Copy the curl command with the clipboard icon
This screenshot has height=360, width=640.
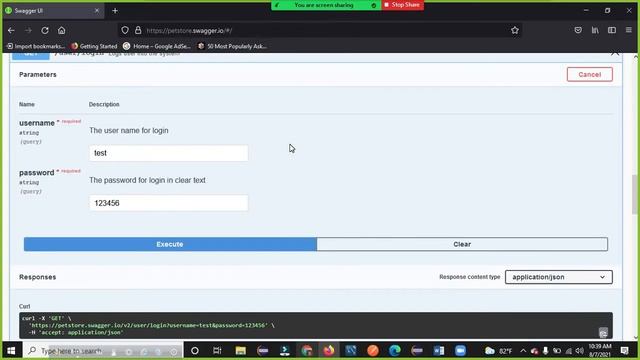pyautogui.click(x=603, y=332)
